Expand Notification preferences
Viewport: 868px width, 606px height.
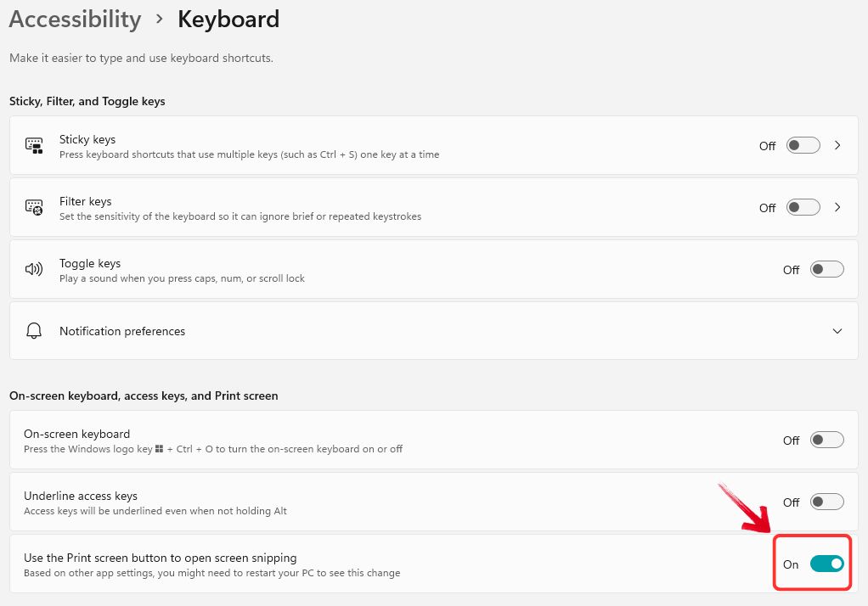(837, 331)
